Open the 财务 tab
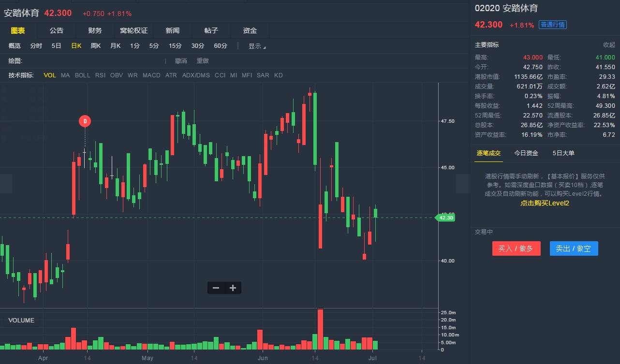 click(95, 30)
